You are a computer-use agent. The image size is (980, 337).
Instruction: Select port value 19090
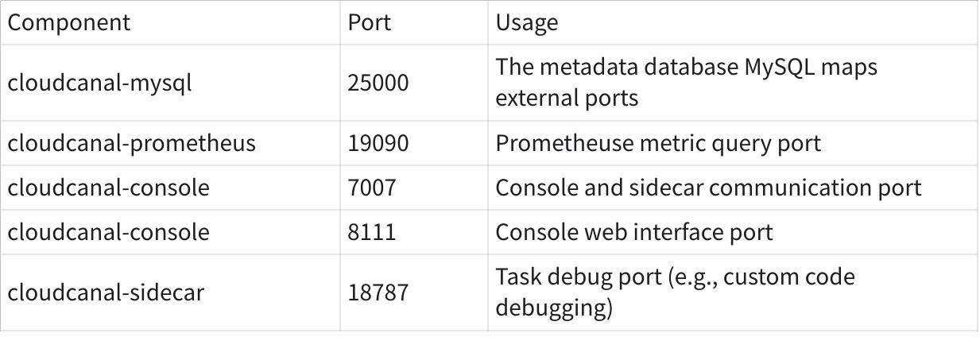378,143
